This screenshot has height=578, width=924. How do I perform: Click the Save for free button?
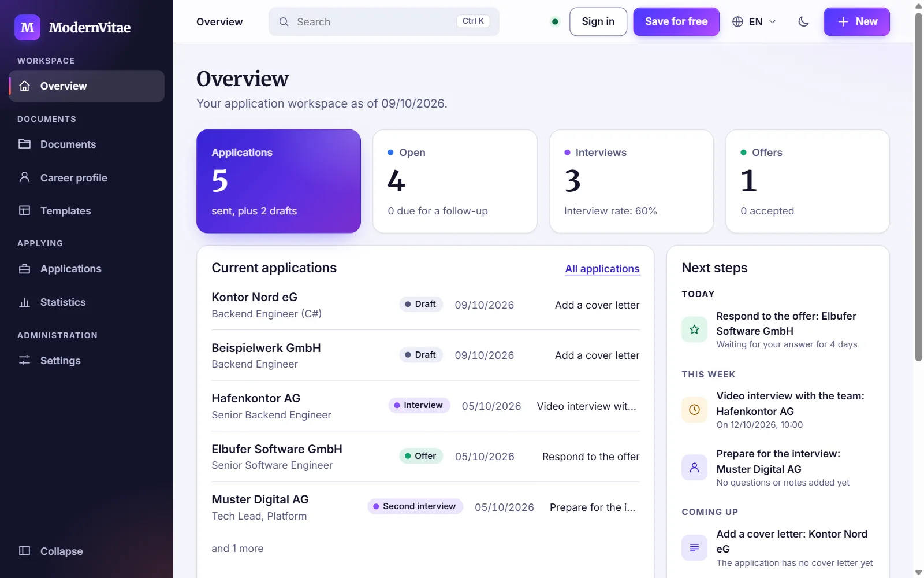[x=676, y=21]
